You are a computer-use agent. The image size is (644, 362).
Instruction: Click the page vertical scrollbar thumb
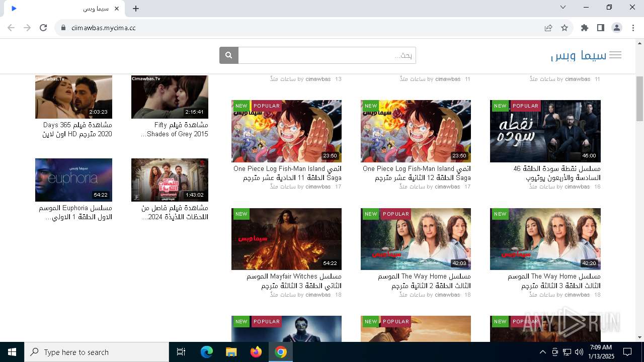639,99
